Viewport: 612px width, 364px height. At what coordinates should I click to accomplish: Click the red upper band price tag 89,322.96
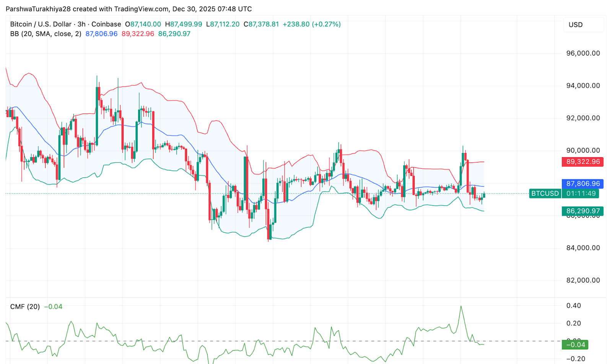[582, 162]
